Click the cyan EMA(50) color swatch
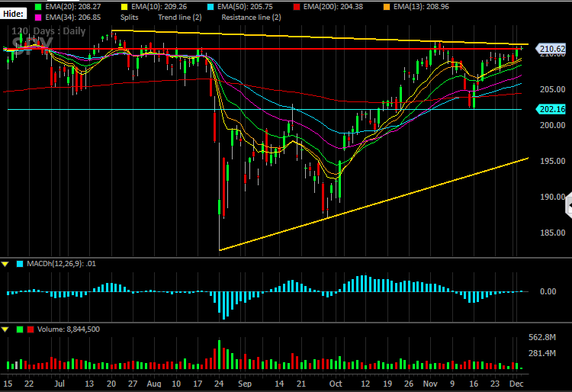Viewport: 572px width, 392px height. tap(210, 7)
